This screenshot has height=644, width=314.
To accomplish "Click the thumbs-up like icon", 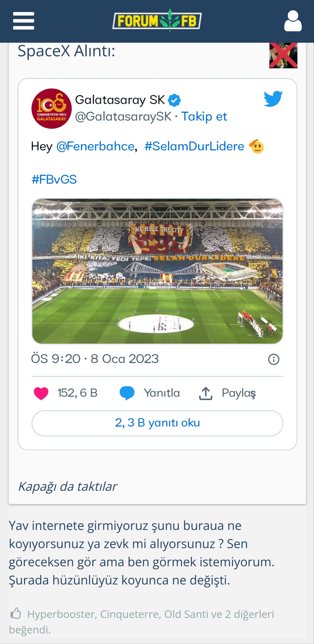I will (16, 613).
